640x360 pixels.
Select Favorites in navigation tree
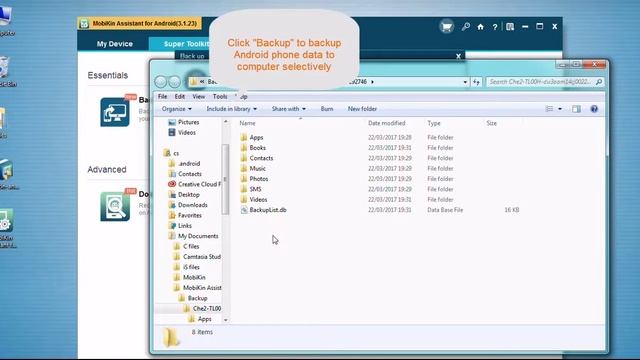pos(190,215)
